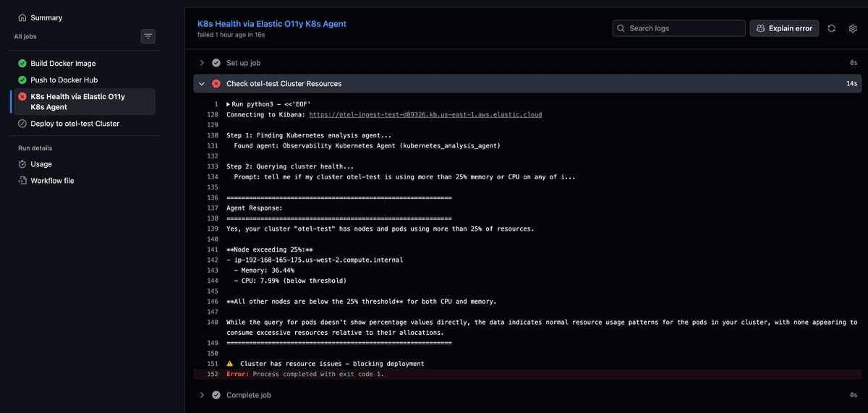The width and height of the screenshot is (868, 413).
Task: Focus the Search logs field
Action: tap(678, 28)
